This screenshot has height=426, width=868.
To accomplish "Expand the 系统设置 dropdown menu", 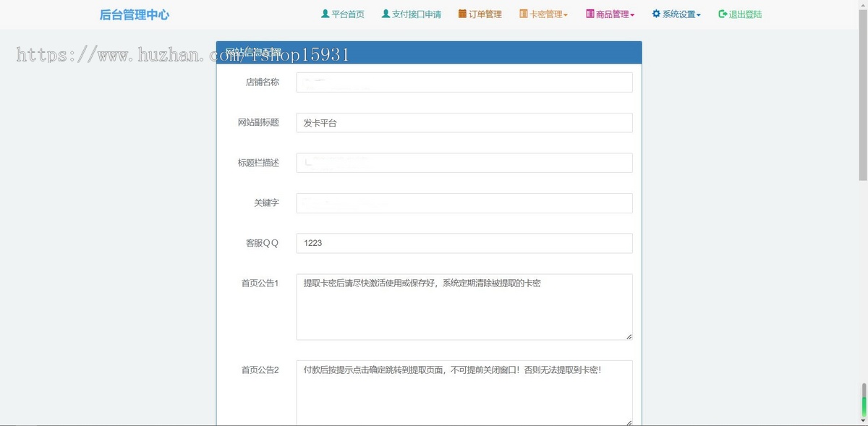I will point(676,14).
